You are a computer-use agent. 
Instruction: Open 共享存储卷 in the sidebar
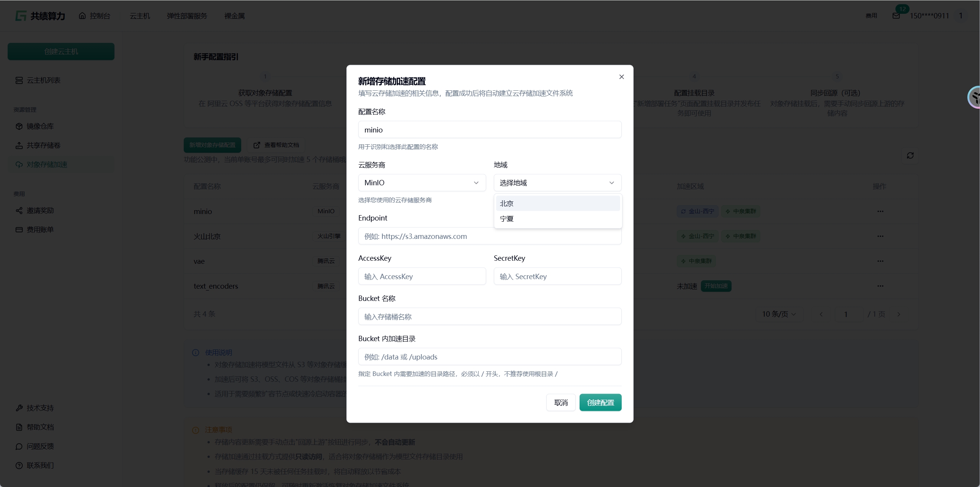click(43, 145)
